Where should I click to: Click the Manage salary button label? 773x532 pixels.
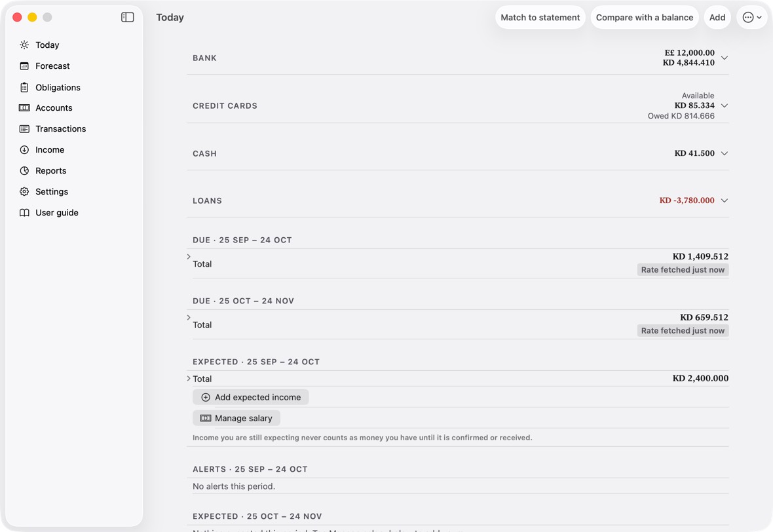coord(244,418)
